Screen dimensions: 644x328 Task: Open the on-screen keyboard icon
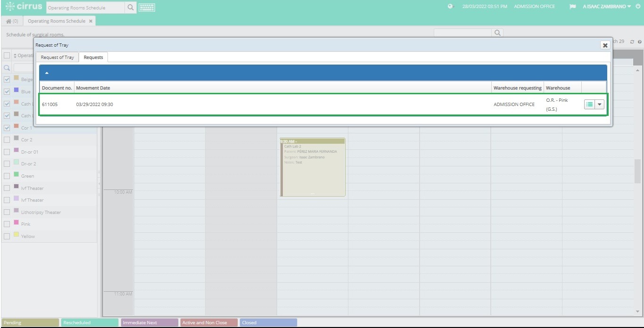(x=147, y=8)
